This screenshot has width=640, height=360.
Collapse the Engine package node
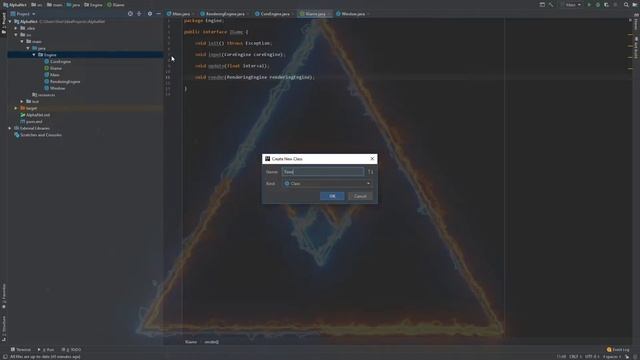[x=34, y=55]
